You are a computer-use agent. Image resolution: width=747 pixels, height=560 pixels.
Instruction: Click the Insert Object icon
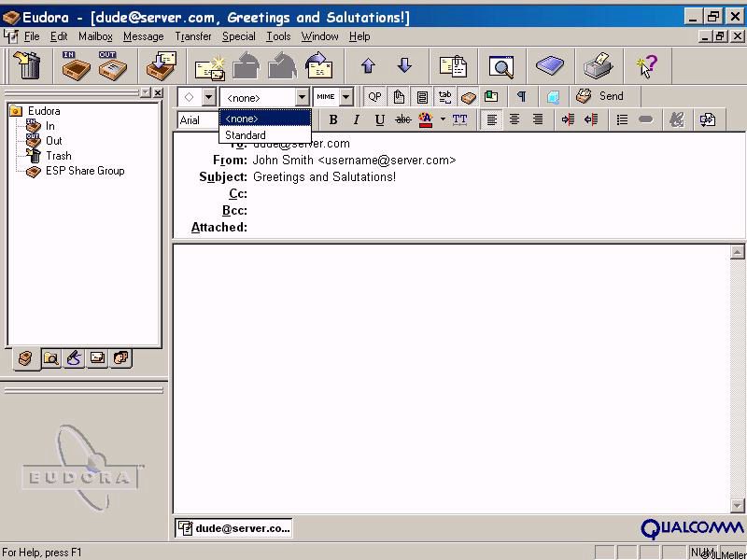pos(708,120)
